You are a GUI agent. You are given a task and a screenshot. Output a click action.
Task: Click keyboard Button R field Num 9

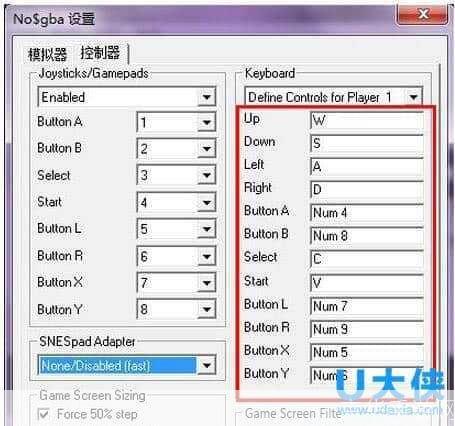(x=367, y=329)
